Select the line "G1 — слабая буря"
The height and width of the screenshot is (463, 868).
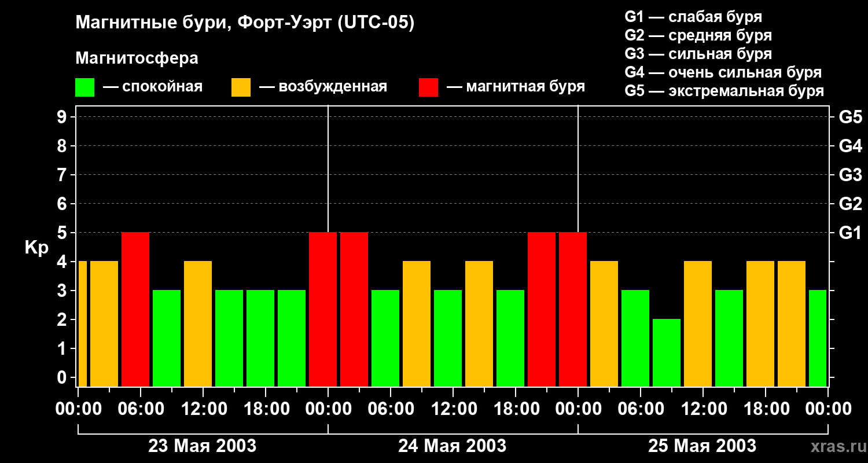[693, 17]
